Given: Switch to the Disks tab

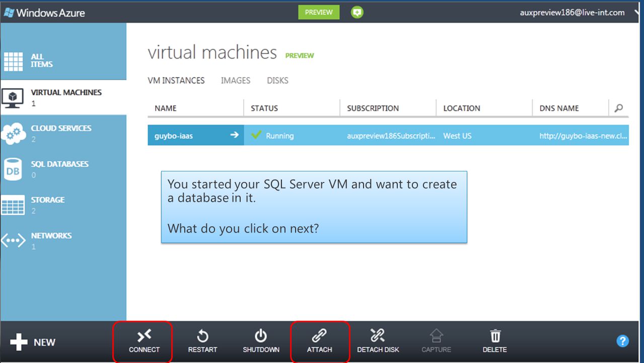Looking at the screenshot, I should pos(277,81).
